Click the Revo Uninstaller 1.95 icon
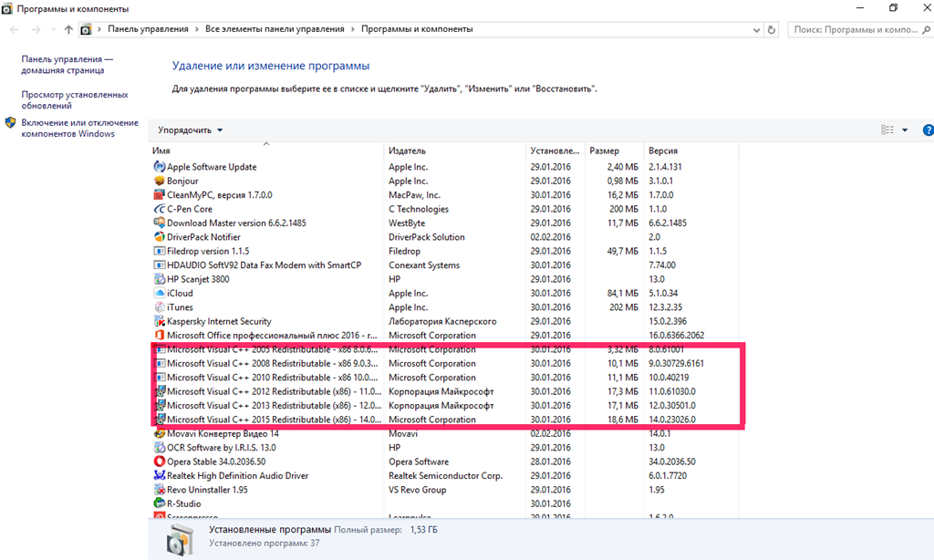The height and width of the screenshot is (560, 934). (159, 490)
